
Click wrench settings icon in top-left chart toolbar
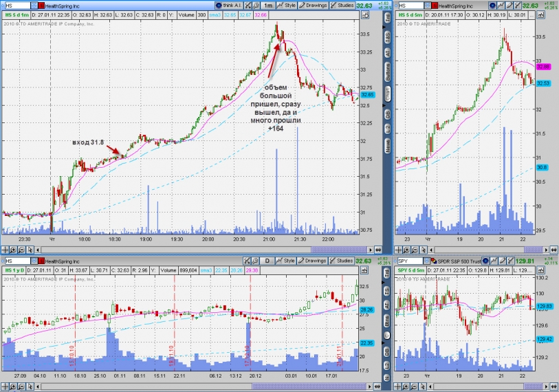pos(256,6)
